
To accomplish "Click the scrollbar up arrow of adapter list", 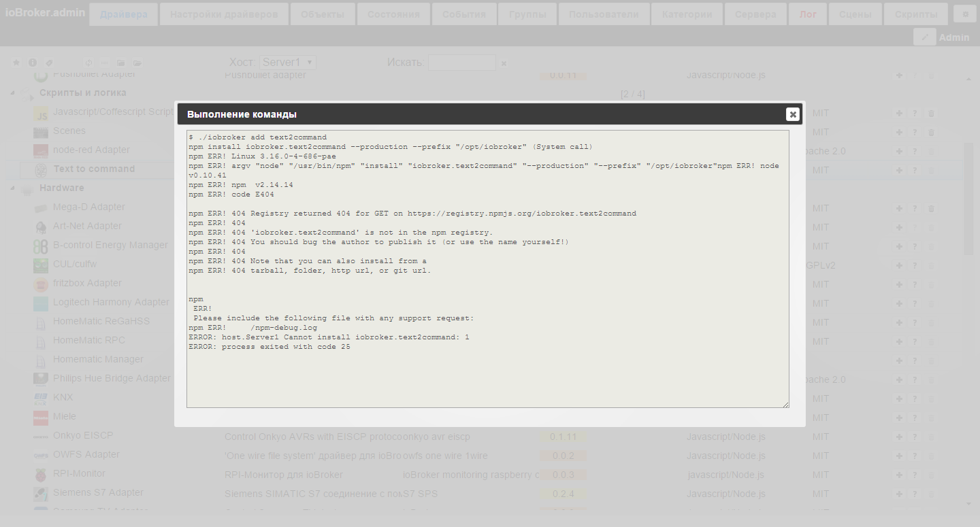I will [x=968, y=80].
